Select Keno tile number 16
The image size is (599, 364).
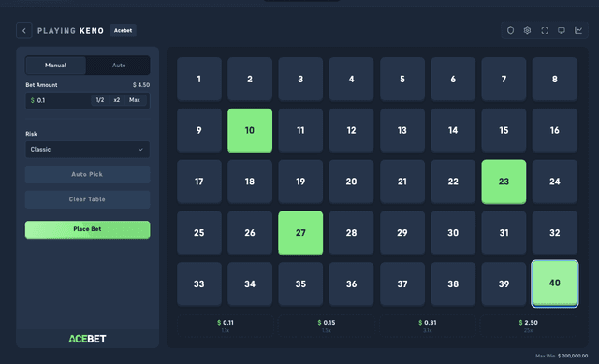click(555, 130)
